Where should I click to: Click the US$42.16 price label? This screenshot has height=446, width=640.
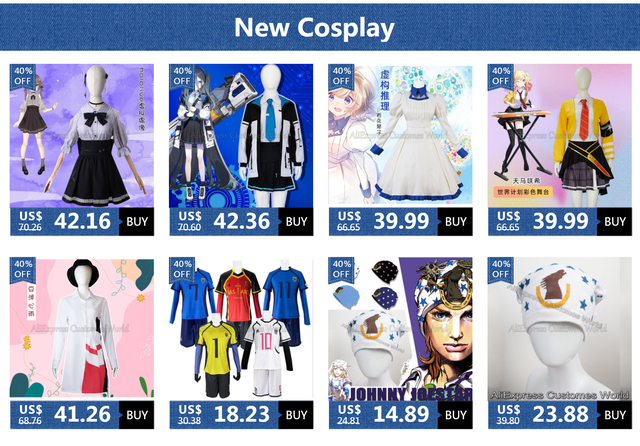(x=65, y=222)
